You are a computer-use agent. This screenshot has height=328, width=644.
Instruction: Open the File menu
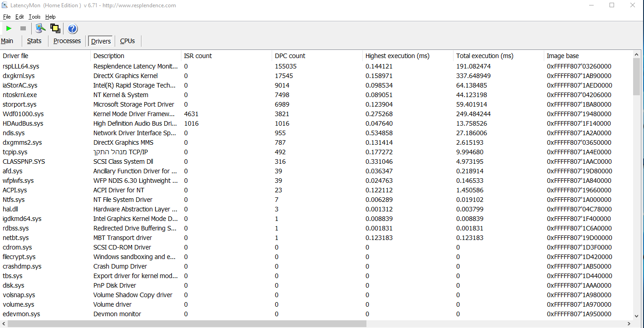pos(6,17)
